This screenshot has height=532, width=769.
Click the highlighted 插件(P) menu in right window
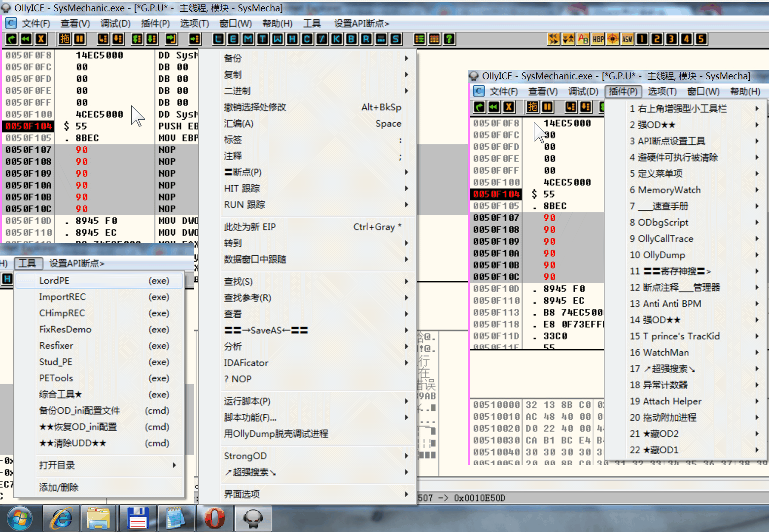[623, 91]
